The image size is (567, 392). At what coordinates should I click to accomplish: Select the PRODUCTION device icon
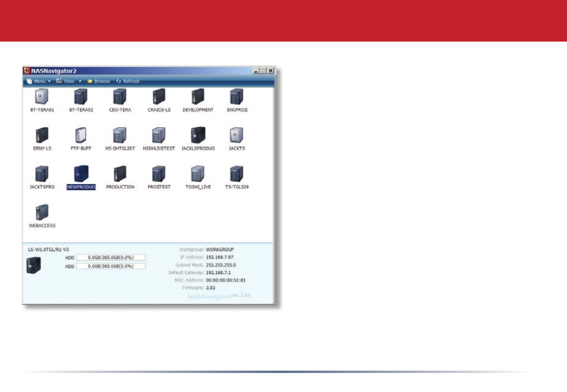pyautogui.click(x=119, y=174)
